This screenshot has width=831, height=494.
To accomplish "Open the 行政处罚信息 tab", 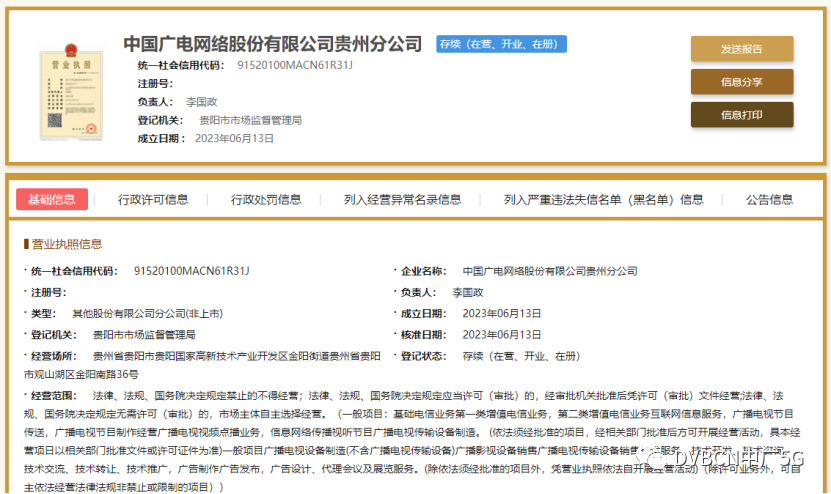I will pyautogui.click(x=266, y=199).
